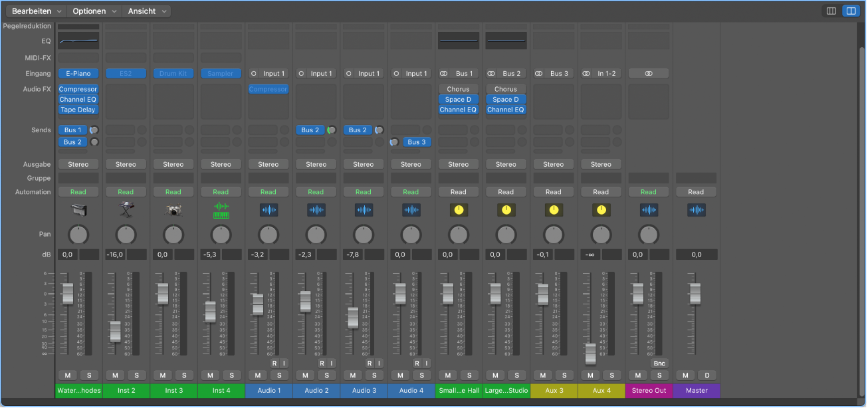Click the drum kit icon on Inst 3 channel

tap(173, 209)
